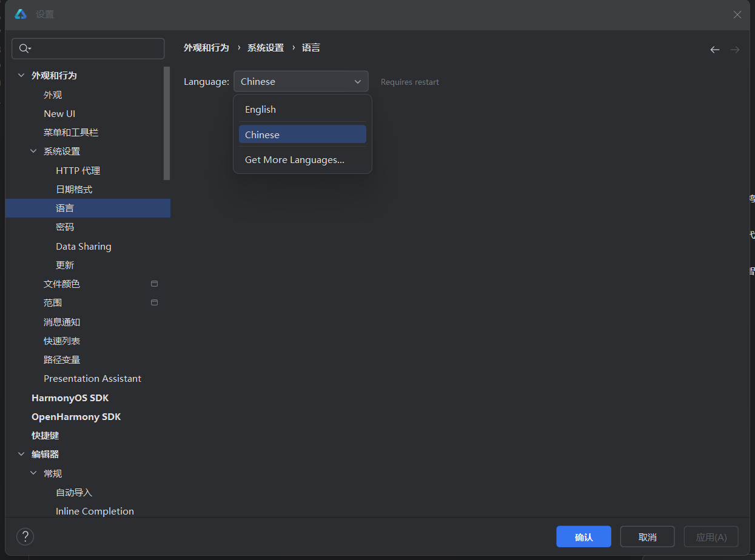
Task: Close the settings dialog window
Action: pos(737,15)
